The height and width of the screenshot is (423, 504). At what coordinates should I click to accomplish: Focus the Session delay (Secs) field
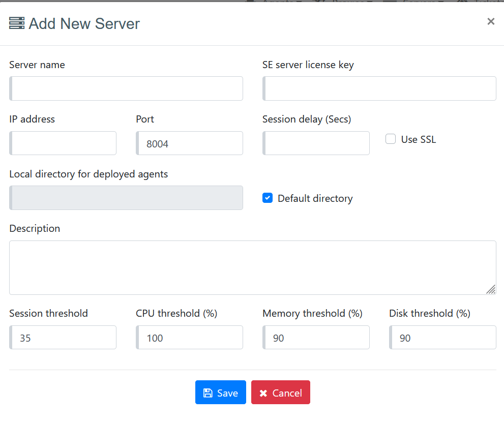[x=316, y=143]
